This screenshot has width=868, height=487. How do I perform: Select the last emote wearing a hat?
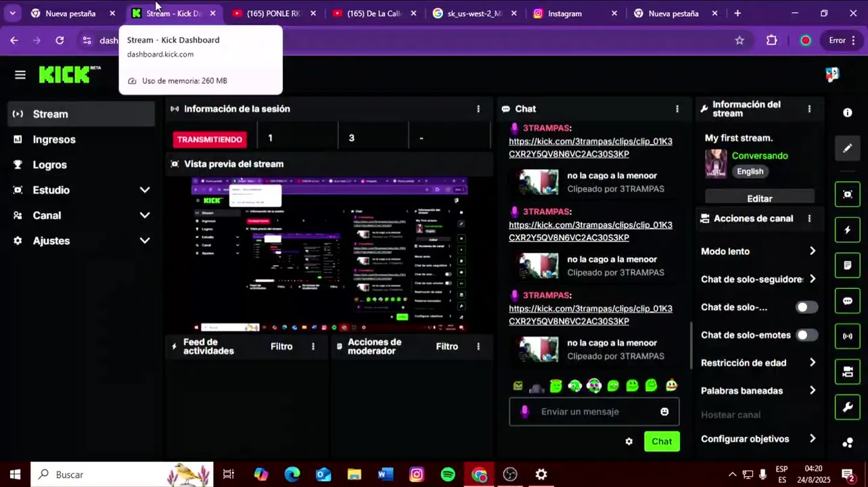pyautogui.click(x=671, y=386)
